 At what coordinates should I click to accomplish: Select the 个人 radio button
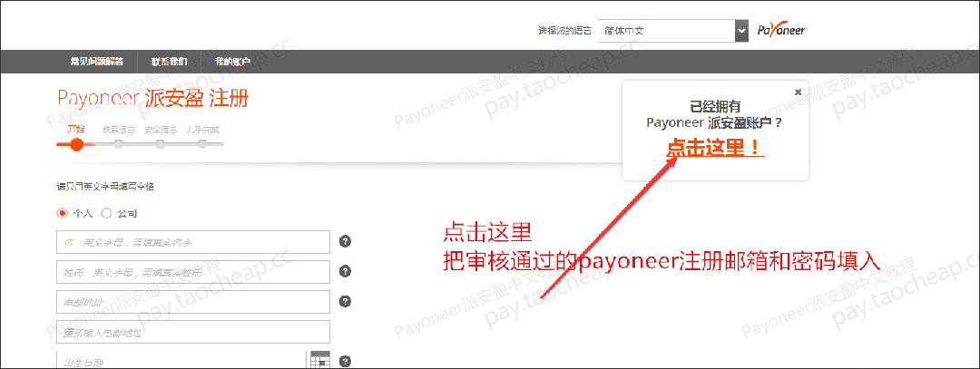[x=62, y=213]
